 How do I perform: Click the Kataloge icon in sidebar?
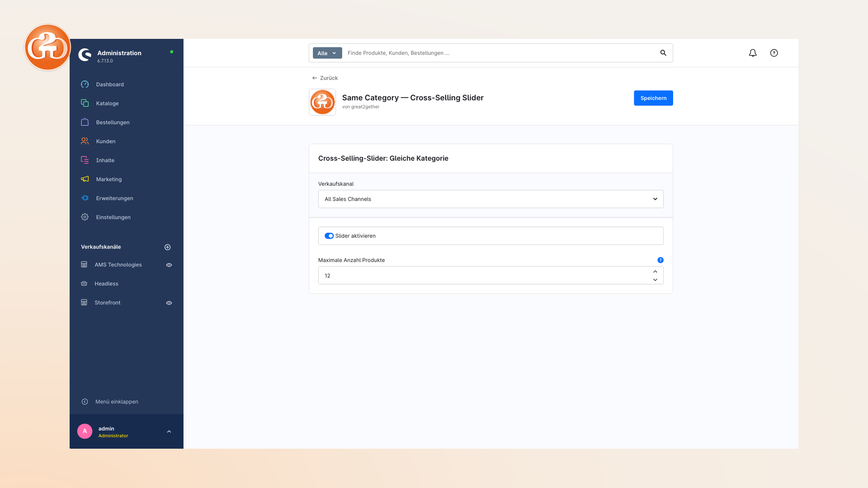click(x=85, y=103)
